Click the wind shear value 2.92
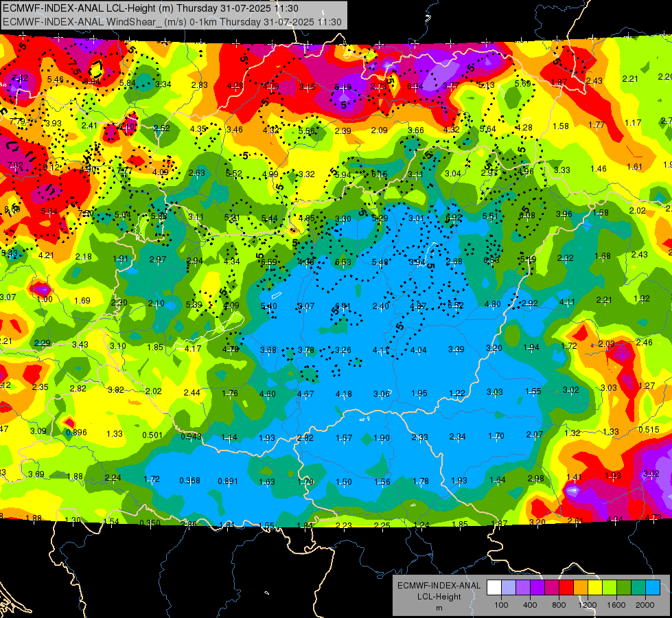The image size is (672, 618). (530, 304)
